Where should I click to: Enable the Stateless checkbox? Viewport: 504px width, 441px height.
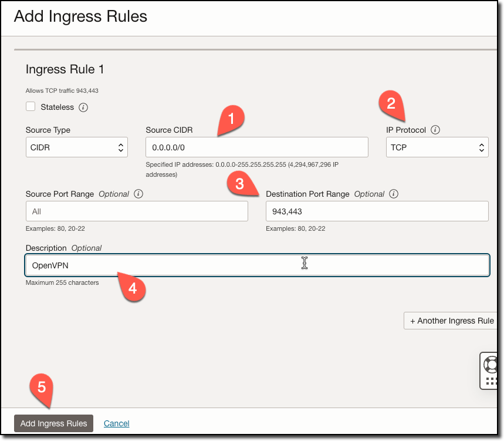31,107
